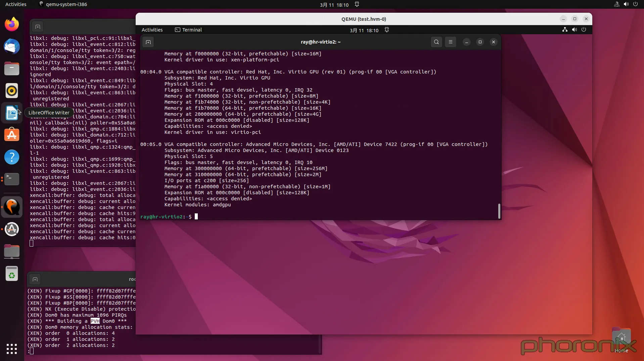Open new tab in bottom-left host terminal

coord(35,279)
